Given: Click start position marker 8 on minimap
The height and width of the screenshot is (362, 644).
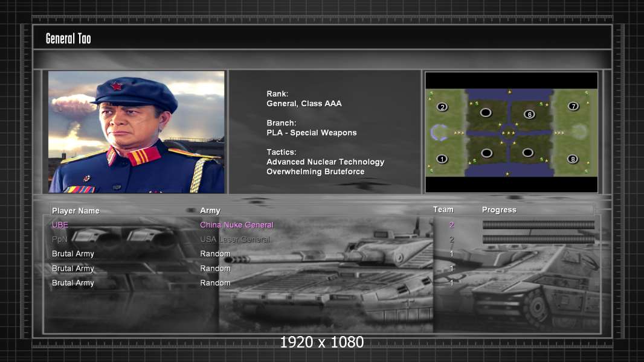Looking at the screenshot, I should [x=573, y=159].
